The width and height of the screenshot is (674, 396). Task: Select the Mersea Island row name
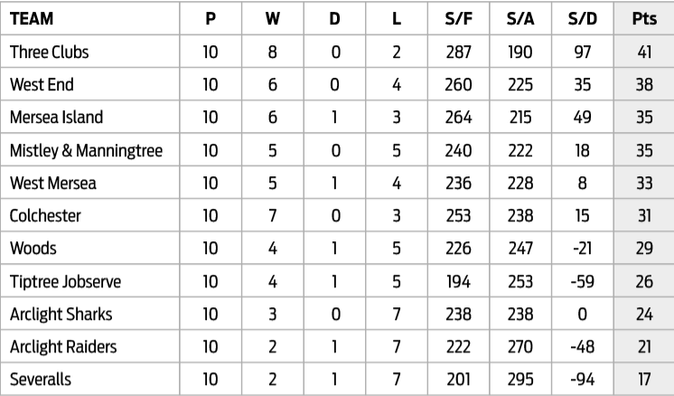[x=56, y=117]
